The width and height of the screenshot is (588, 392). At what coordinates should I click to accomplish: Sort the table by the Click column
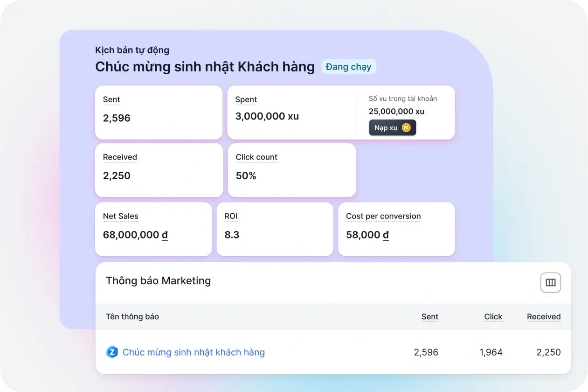[493, 316]
